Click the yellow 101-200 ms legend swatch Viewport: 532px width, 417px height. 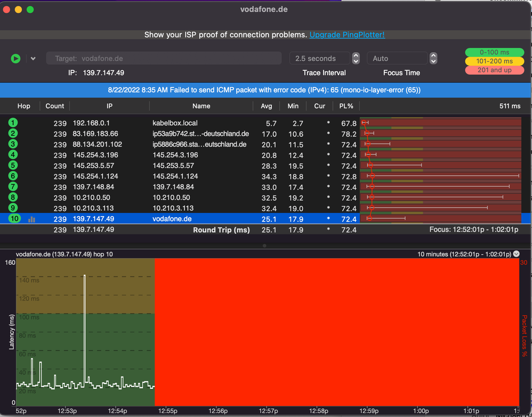coord(494,61)
